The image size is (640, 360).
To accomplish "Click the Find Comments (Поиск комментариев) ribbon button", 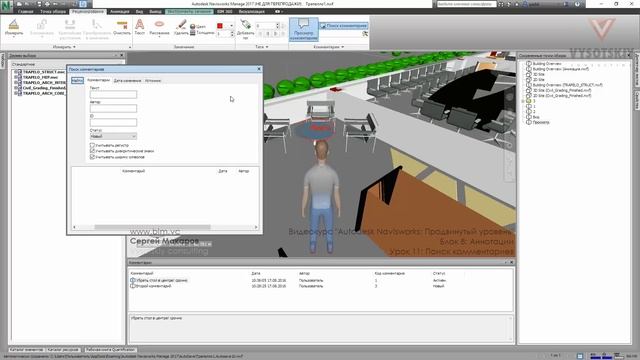I will 344,26.
